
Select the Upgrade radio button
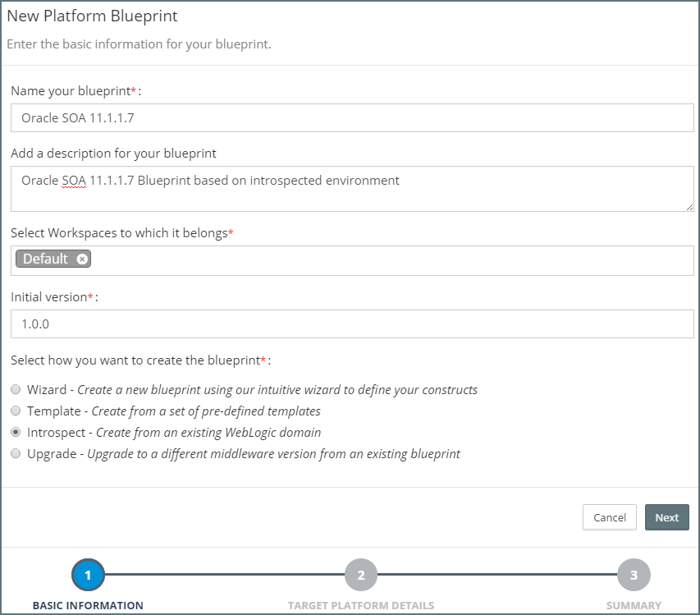16,453
